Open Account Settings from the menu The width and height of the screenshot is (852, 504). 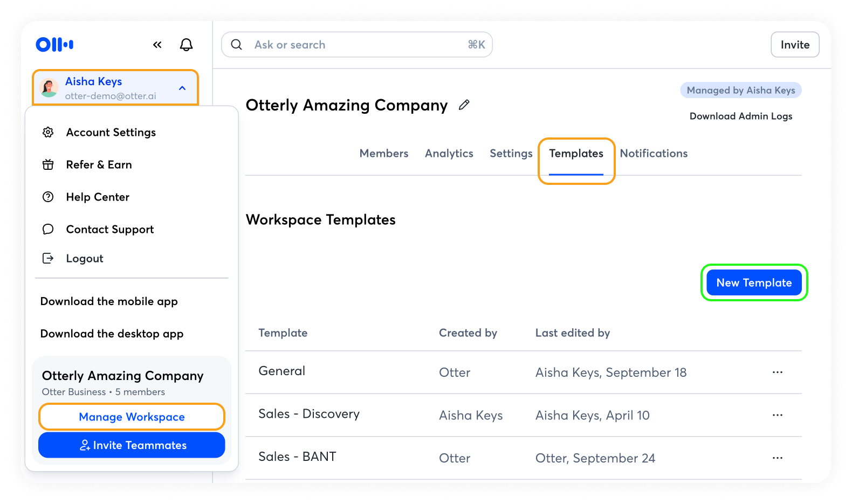click(111, 133)
